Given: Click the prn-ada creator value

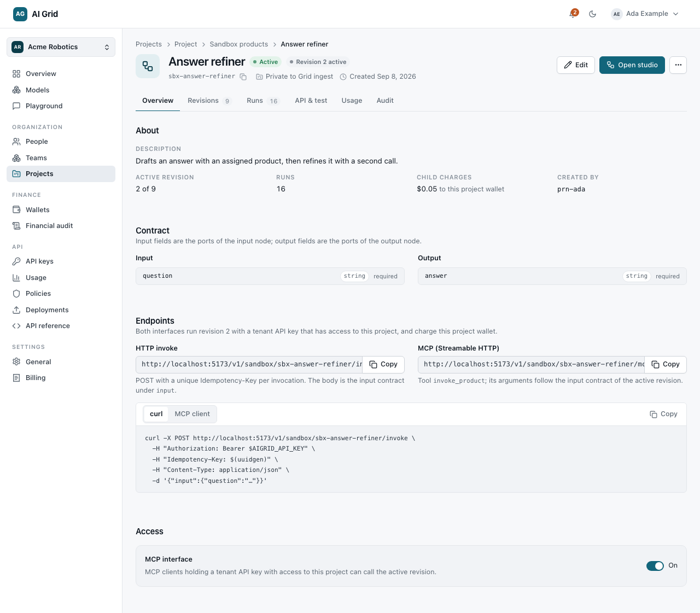Looking at the screenshot, I should 571,189.
